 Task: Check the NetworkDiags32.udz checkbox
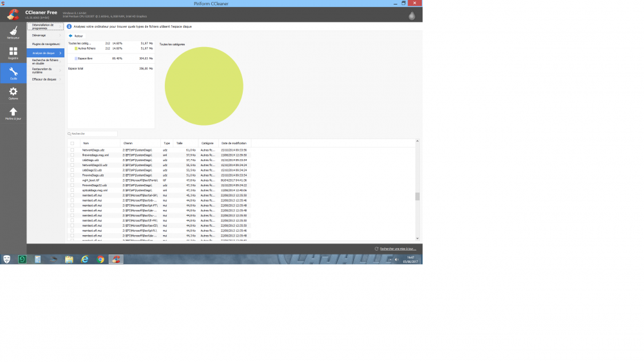click(x=72, y=165)
